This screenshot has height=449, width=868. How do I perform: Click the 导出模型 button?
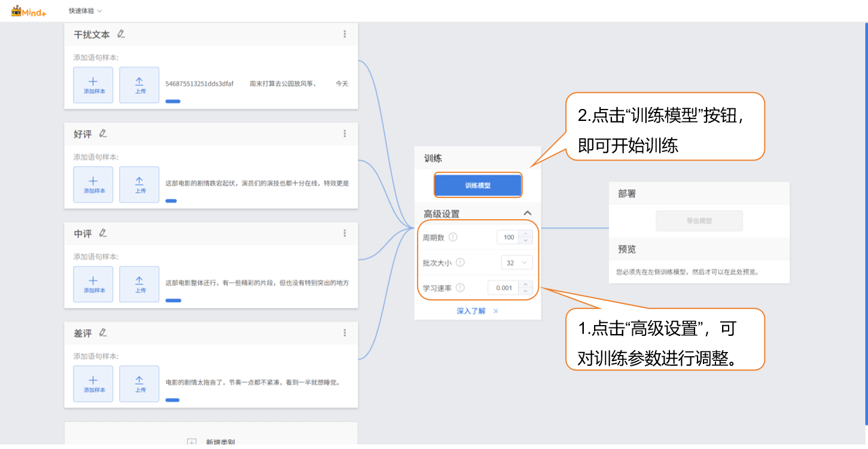[699, 221]
